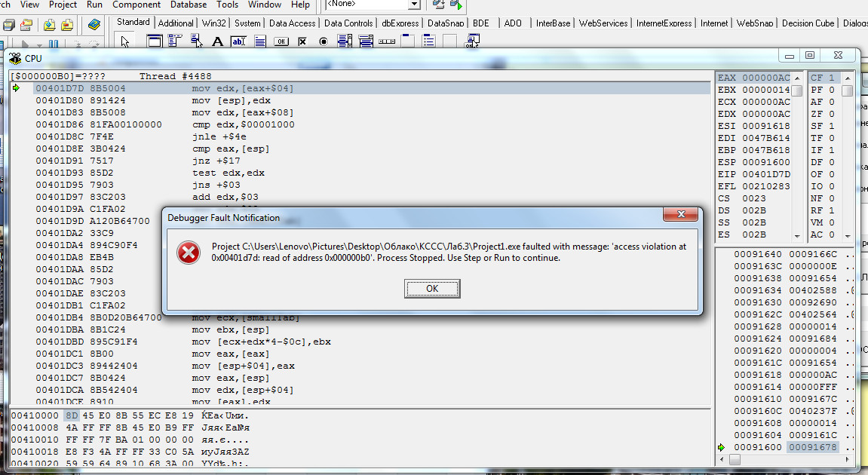Viewport: 868px width, 475px height.
Task: Switch to the Data Access palette tab
Action: pyautogui.click(x=292, y=23)
